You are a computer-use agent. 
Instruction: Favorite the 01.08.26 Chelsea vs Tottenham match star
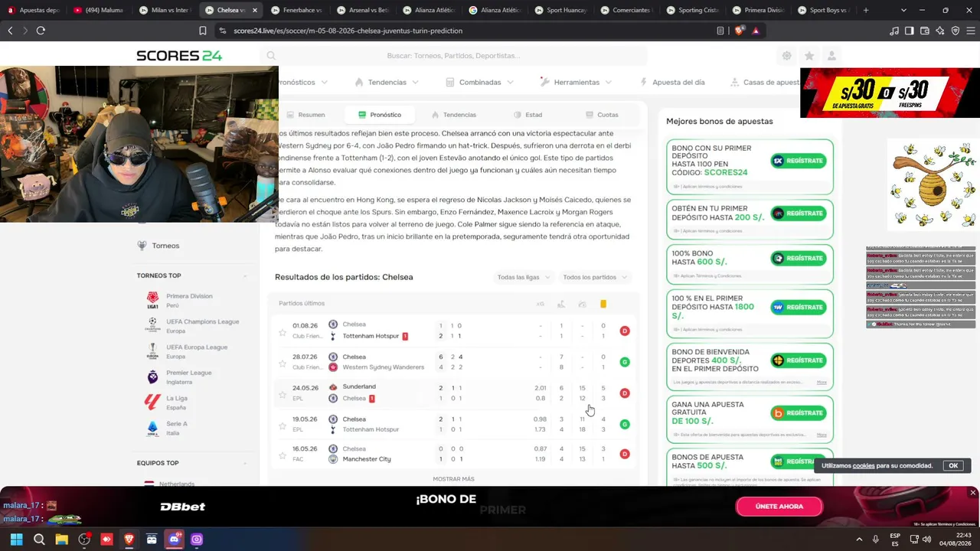[283, 332]
